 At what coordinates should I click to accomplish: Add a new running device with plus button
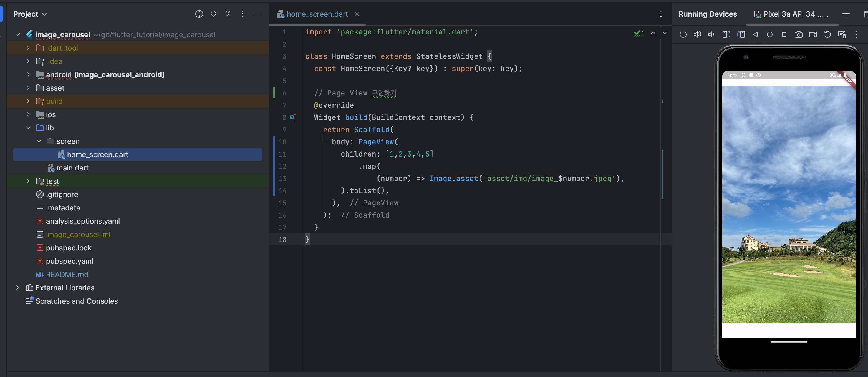846,14
